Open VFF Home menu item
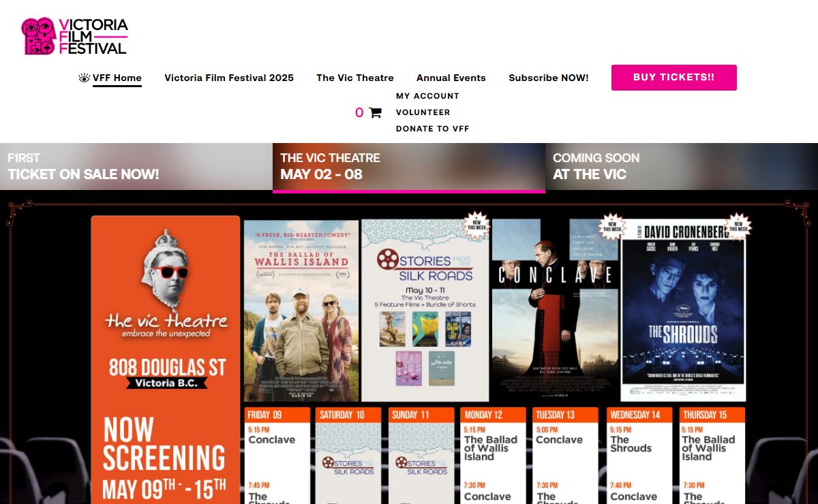 click(117, 78)
